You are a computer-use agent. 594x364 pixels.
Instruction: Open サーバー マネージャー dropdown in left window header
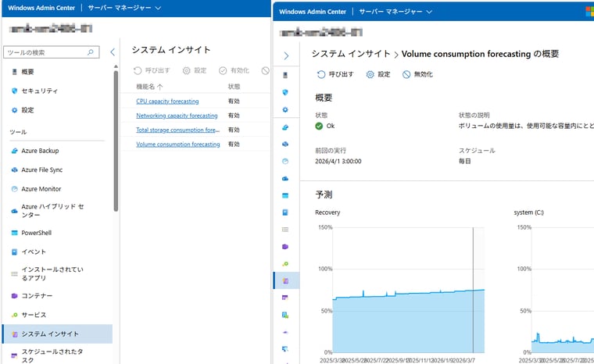[124, 8]
